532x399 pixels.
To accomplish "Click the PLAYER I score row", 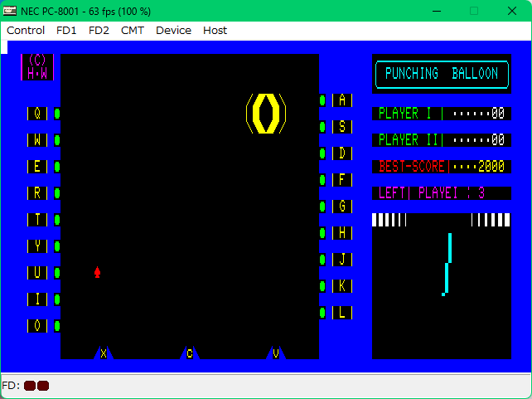I will 442,114.
